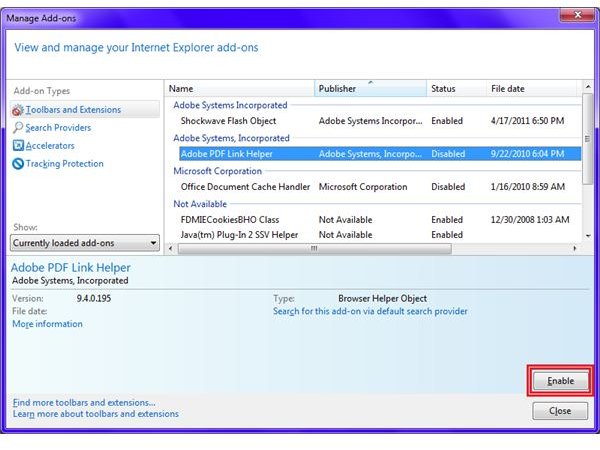This screenshot has width=600, height=450.
Task: Open the Currently loaded add-ons dropdown
Action: (x=85, y=243)
